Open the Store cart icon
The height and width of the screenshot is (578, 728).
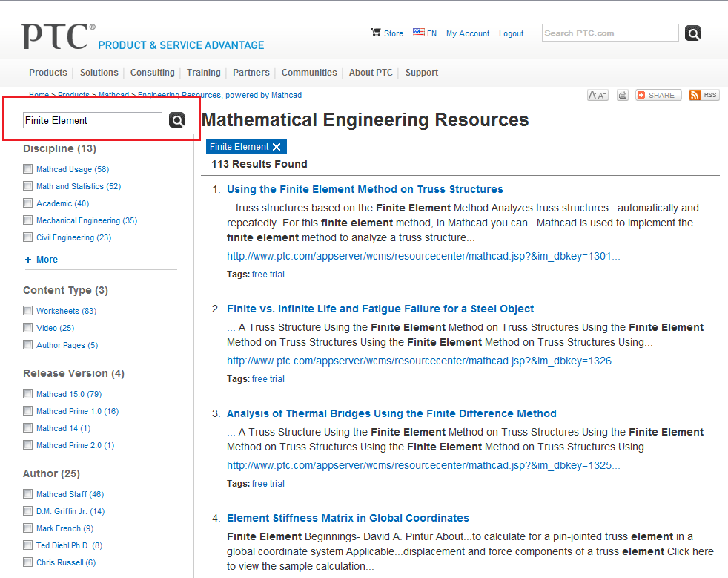(376, 33)
